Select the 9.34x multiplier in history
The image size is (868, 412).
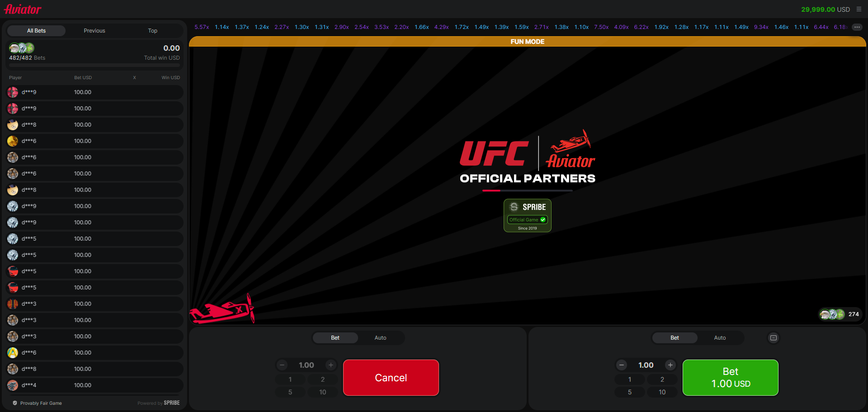pos(761,27)
